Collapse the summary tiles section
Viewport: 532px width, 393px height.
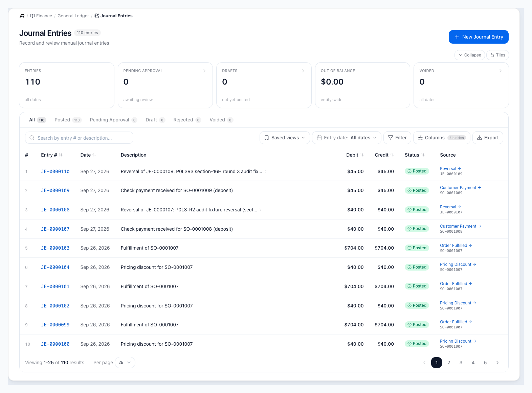(x=470, y=55)
